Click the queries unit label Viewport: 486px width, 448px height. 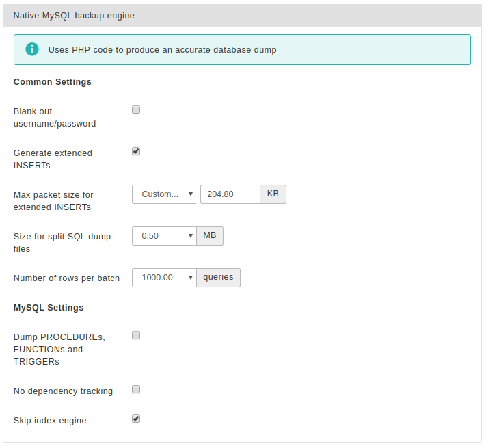click(x=218, y=278)
